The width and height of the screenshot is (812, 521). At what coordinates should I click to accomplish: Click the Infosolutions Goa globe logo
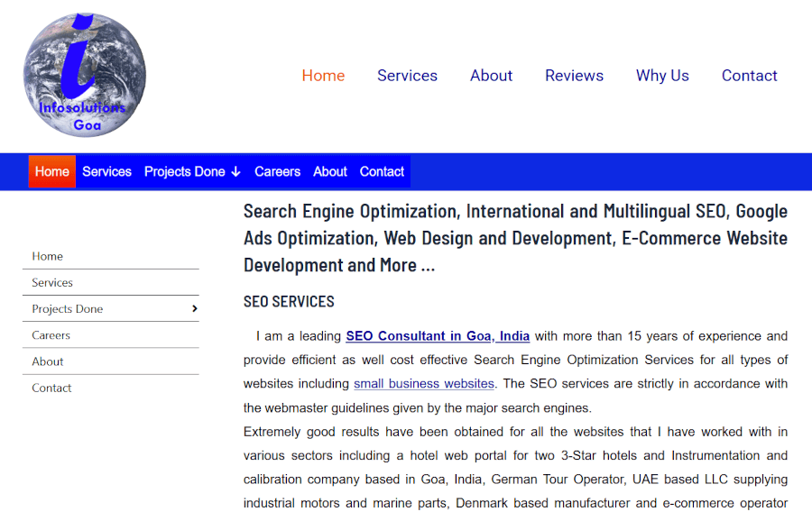point(85,77)
